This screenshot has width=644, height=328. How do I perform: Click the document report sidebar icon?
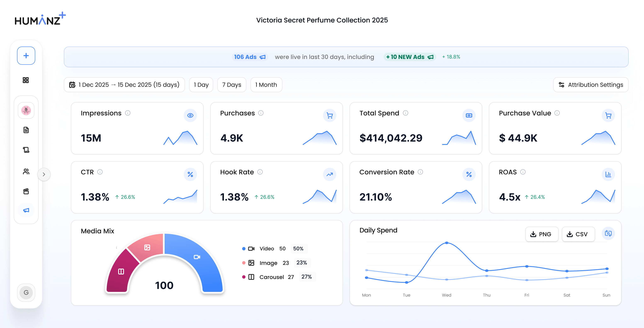point(26,130)
